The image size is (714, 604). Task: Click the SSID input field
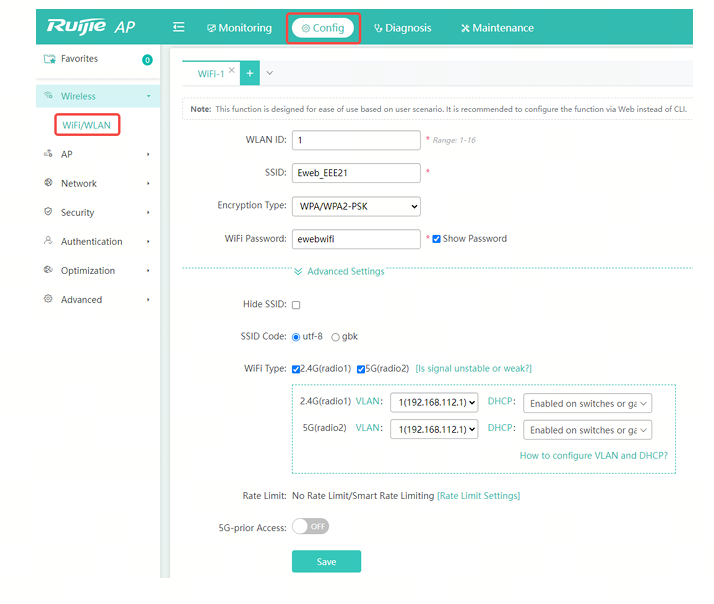pyautogui.click(x=356, y=173)
